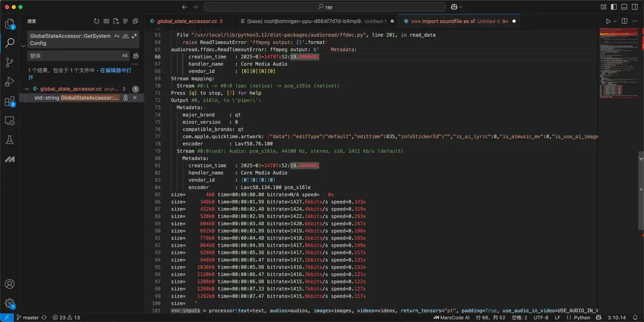Toggle secondary side bar visibility
This screenshot has width=644, height=322.
point(635,7)
